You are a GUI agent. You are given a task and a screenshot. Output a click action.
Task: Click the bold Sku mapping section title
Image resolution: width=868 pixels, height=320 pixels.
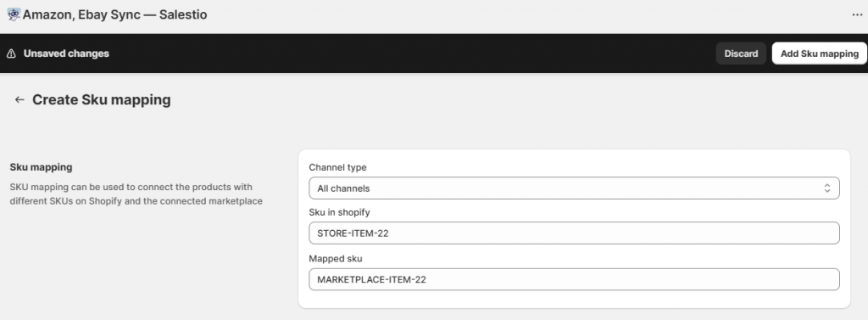click(41, 167)
